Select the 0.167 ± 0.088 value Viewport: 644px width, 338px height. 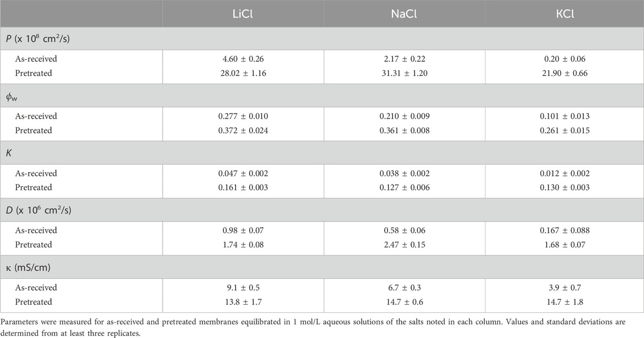(564, 231)
